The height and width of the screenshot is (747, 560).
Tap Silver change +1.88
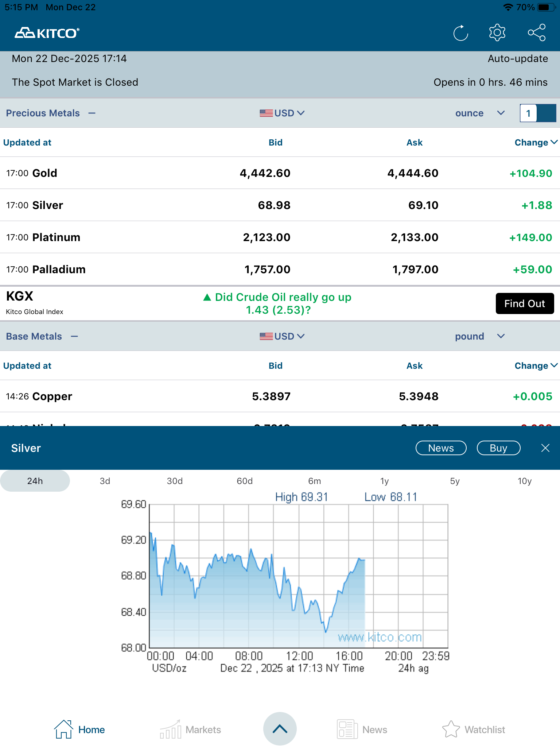537,205
